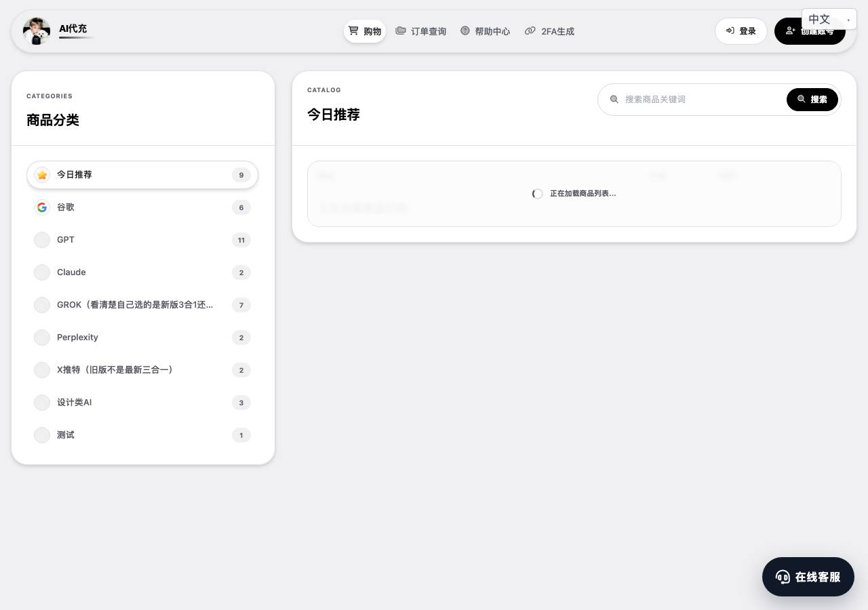868x610 pixels.
Task: Select the 谷歌 category
Action: click(x=142, y=207)
